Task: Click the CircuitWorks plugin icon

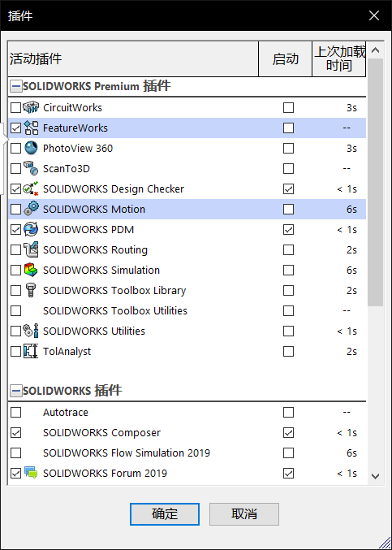Action: (x=31, y=107)
